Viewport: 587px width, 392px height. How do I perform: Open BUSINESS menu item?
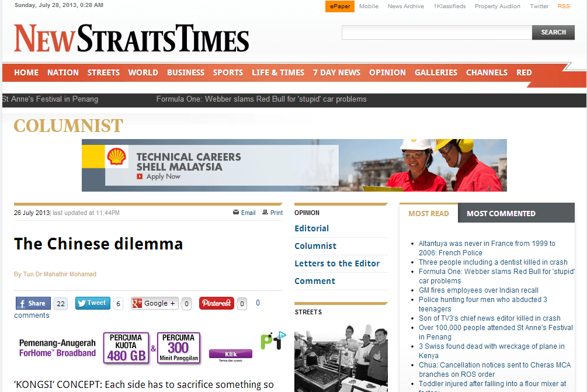pos(186,72)
